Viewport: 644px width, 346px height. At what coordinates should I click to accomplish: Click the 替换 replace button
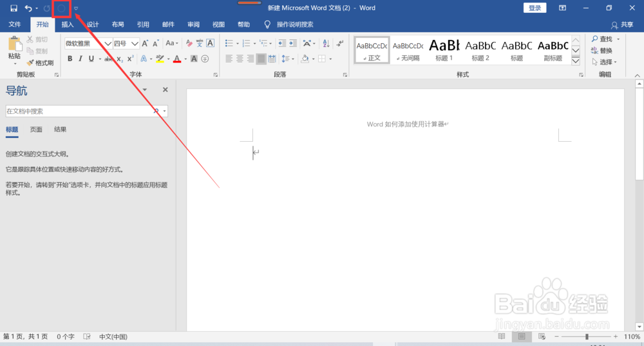[602, 50]
